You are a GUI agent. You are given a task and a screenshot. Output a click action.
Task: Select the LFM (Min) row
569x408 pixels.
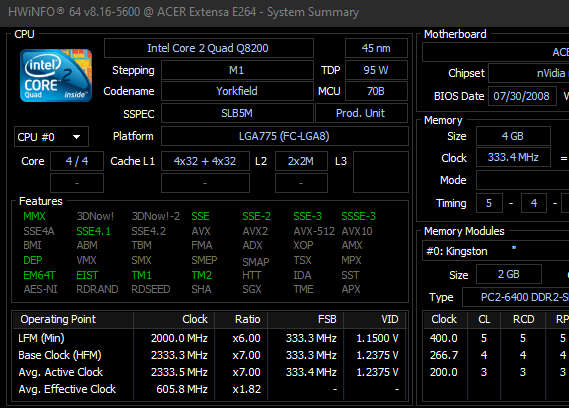(209, 338)
